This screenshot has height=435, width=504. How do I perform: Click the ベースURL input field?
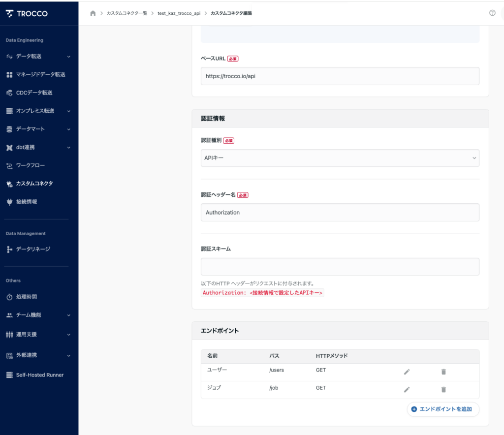(x=340, y=76)
